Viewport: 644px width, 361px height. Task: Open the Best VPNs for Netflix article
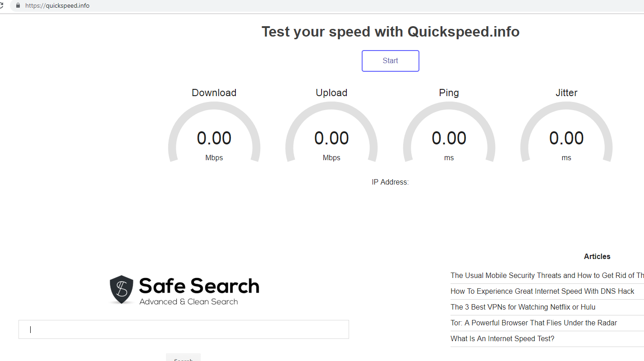[523, 307]
